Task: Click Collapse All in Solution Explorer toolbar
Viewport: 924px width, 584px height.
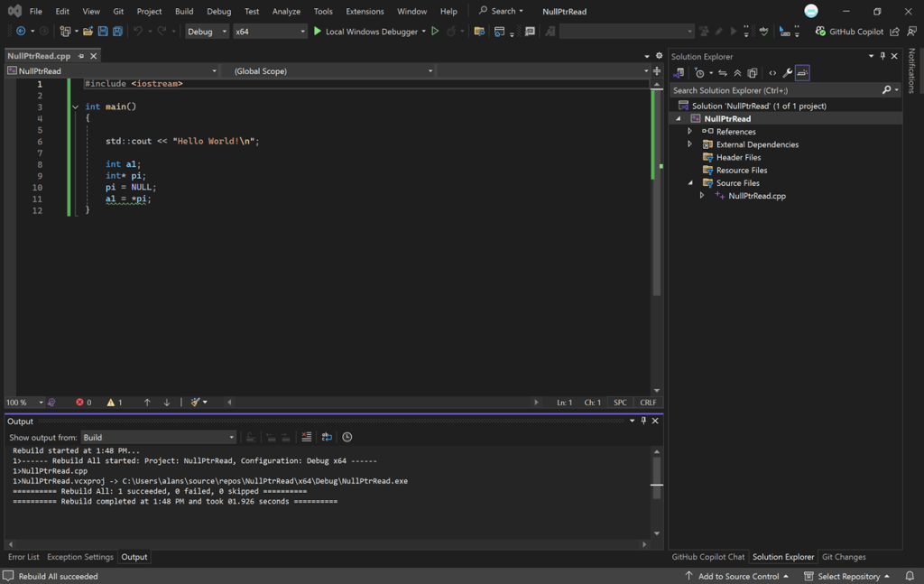Action: (x=737, y=73)
